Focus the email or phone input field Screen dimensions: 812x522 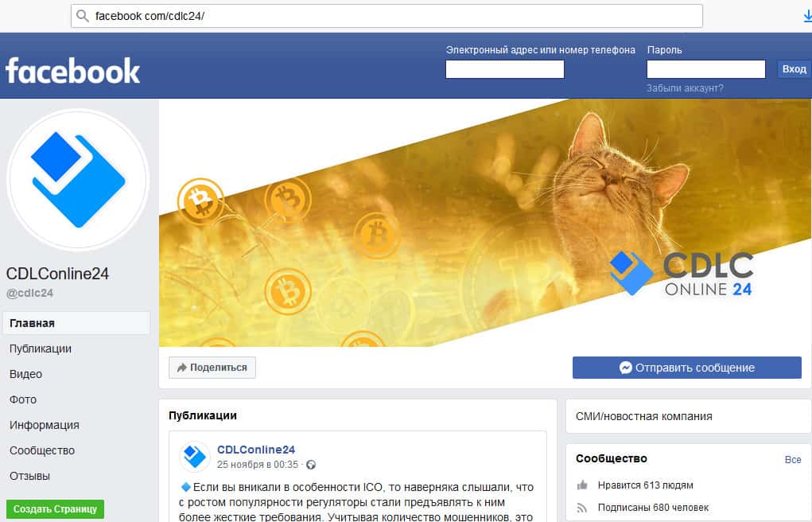pos(505,69)
